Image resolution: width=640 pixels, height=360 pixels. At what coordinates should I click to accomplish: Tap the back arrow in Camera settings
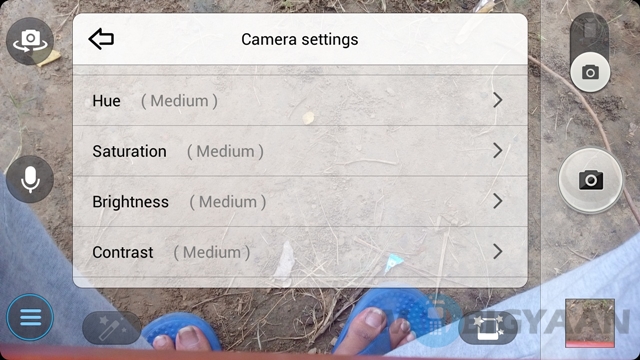coord(101,39)
